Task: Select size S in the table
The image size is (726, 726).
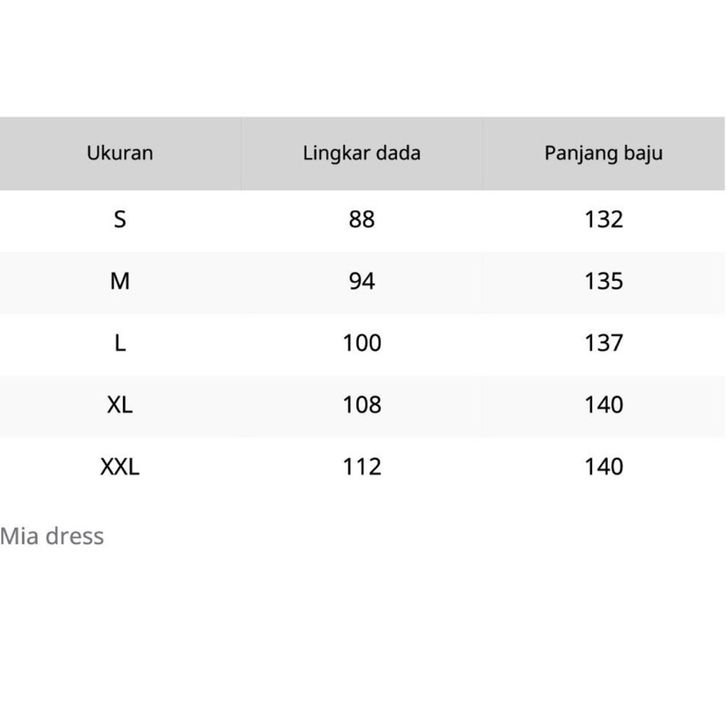Action: tap(120, 219)
